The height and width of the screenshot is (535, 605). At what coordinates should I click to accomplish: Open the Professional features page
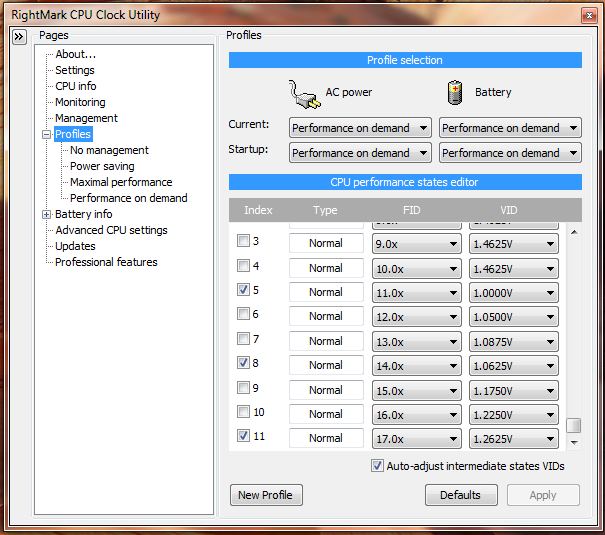(x=106, y=262)
